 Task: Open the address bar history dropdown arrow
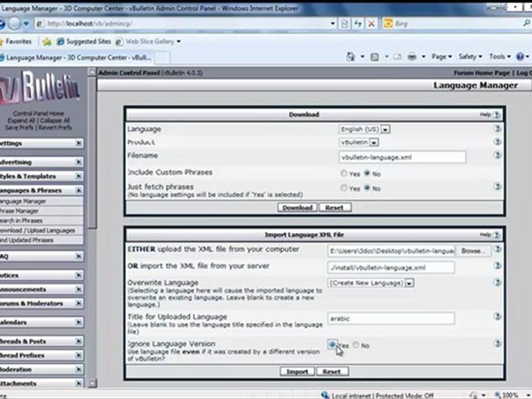pos(333,24)
